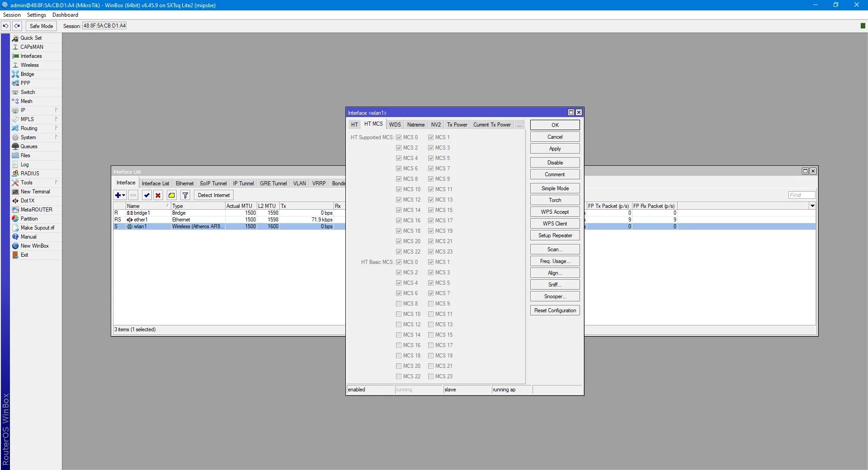Screen dimensions: 868x470
Task: Click the Detect Internet button
Action: pos(214,195)
